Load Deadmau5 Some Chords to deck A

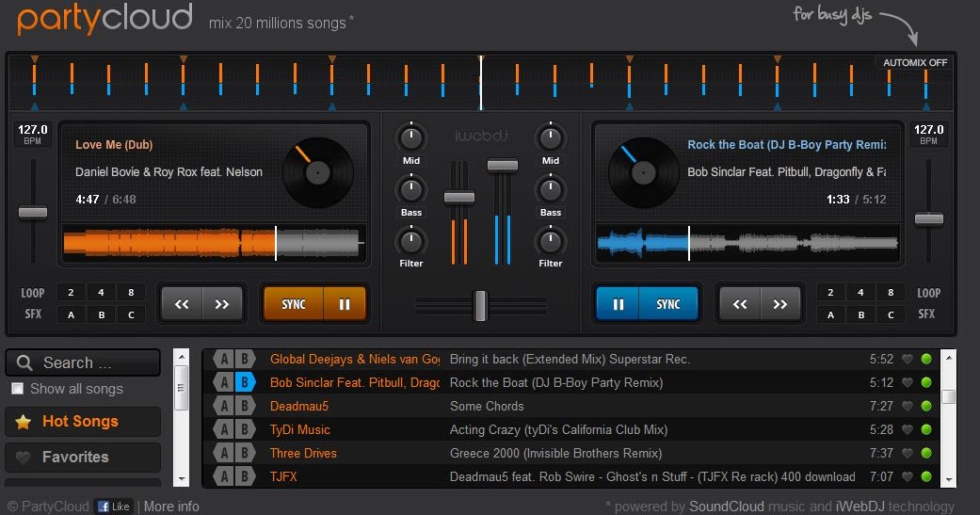[223, 406]
